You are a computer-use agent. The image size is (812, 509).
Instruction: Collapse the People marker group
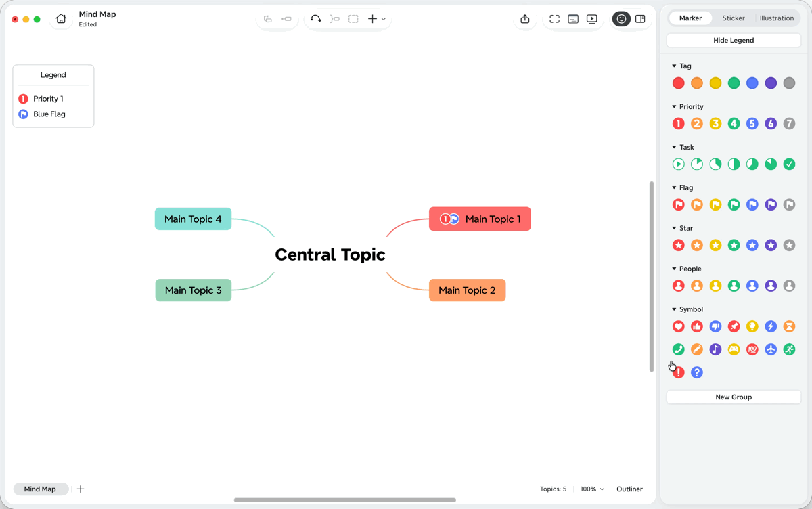tap(674, 269)
